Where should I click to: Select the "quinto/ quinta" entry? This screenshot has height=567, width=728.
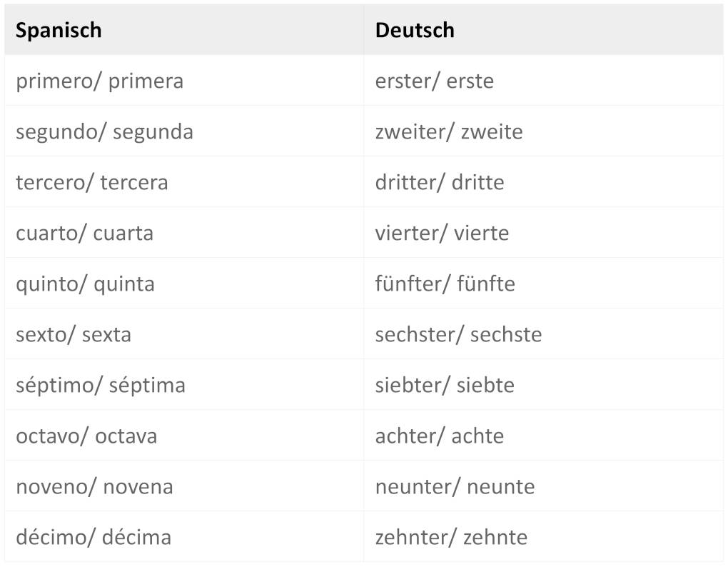85,283
